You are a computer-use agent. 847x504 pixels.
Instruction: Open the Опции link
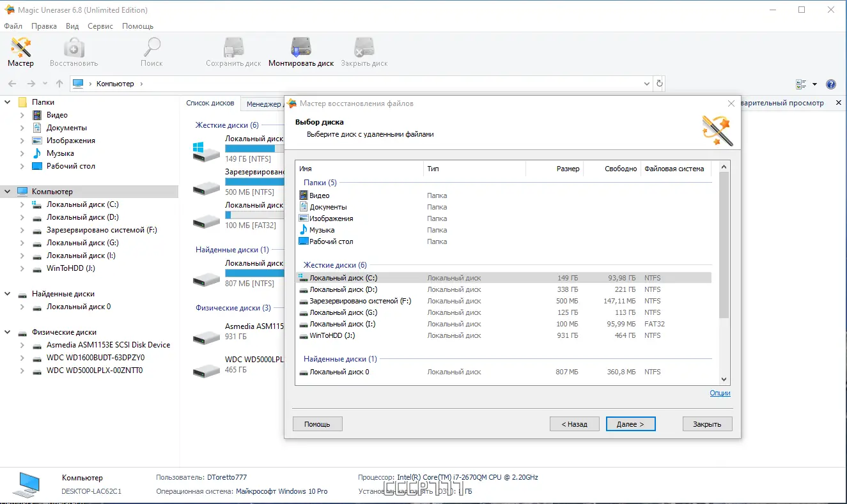(x=720, y=393)
